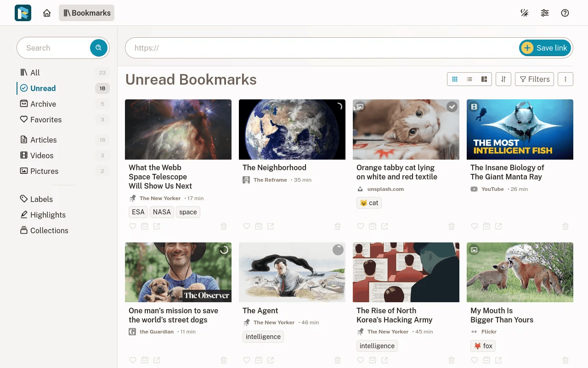Open the theme appearance wand icon
The width and height of the screenshot is (588, 368).
click(x=524, y=13)
